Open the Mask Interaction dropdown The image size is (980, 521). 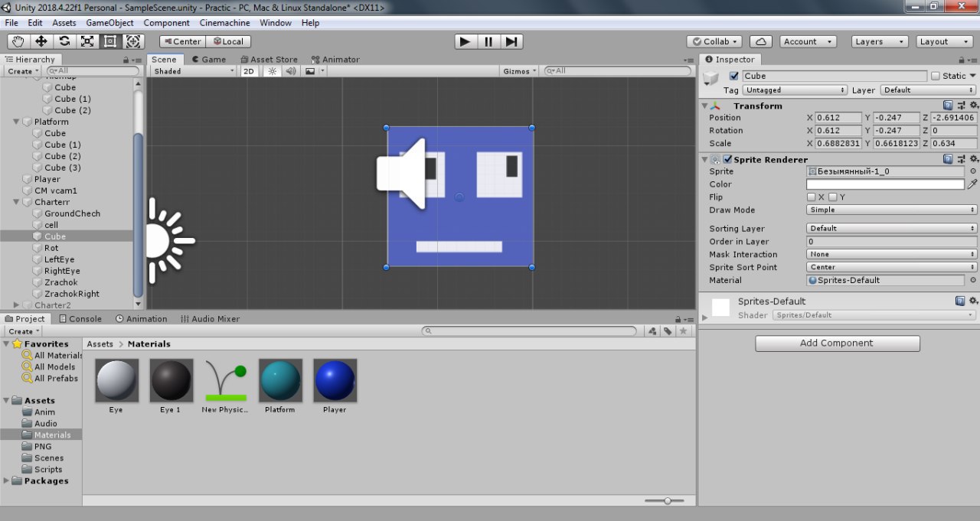click(x=892, y=254)
